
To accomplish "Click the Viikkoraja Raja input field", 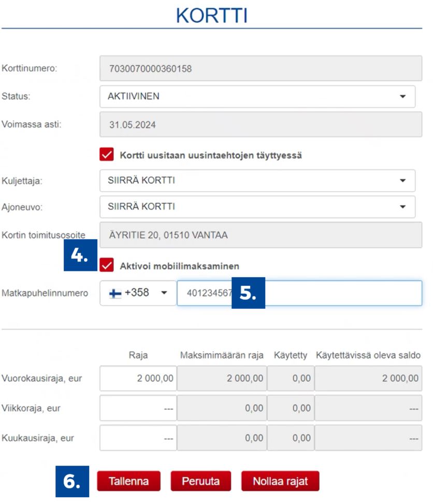I will 138,408.
